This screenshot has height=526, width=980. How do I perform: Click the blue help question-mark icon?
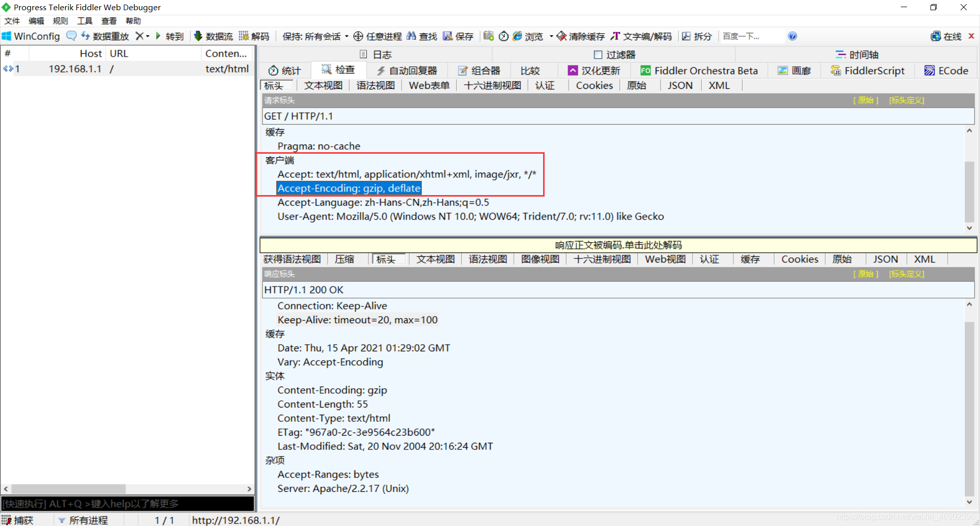click(792, 36)
